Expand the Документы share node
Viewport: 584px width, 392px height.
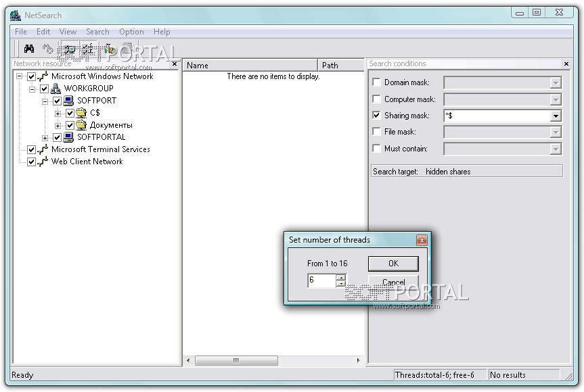tap(58, 126)
